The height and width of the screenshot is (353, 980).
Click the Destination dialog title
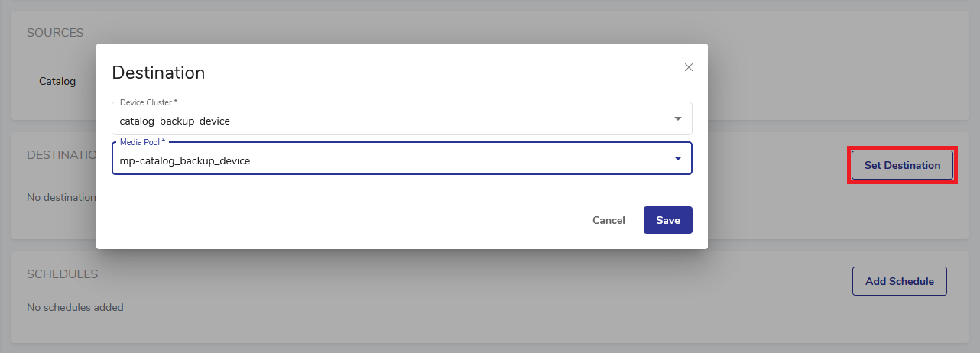coord(158,73)
